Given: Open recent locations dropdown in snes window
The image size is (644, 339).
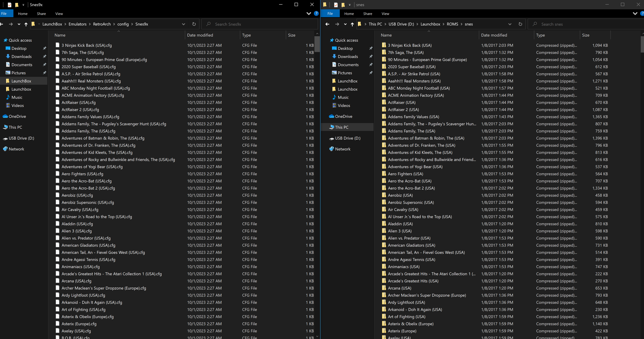Looking at the screenshot, I should 345,24.
